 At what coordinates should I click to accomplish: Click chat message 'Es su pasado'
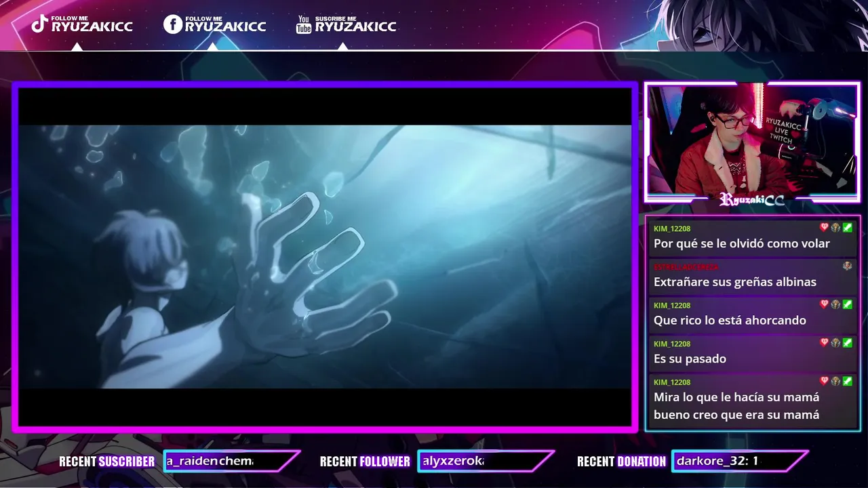[x=690, y=359]
